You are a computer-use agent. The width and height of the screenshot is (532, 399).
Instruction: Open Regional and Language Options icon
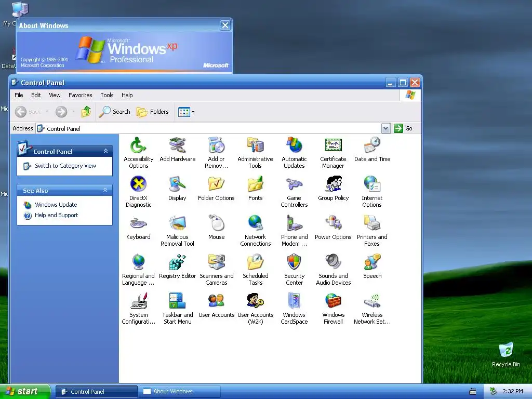coord(138,262)
